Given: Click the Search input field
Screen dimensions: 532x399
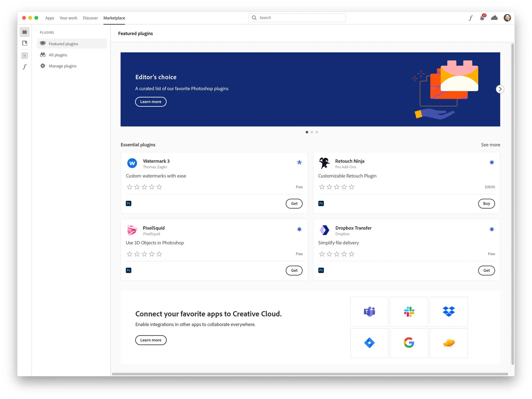Looking at the screenshot, I should tap(297, 18).
